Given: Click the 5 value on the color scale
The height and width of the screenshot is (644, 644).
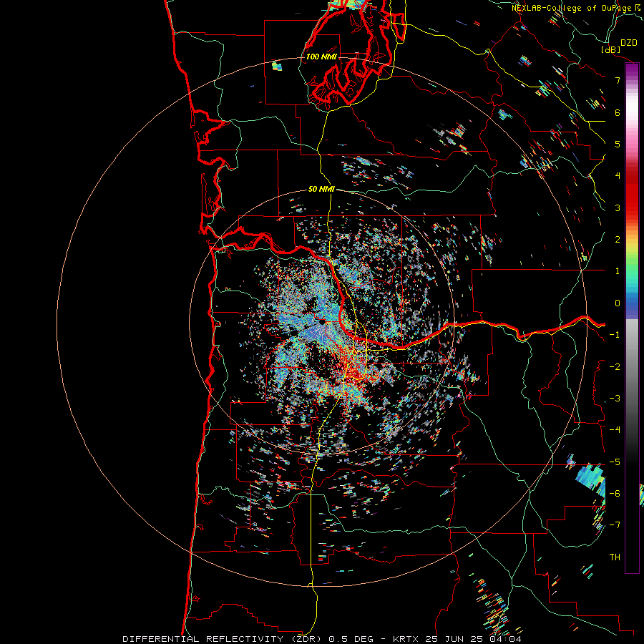Looking at the screenshot, I should [618, 144].
